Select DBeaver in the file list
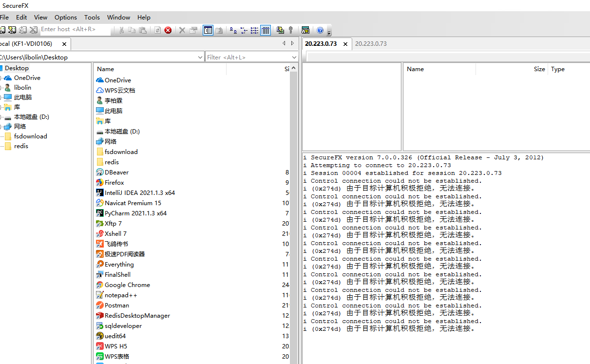590x364 pixels. click(x=116, y=172)
